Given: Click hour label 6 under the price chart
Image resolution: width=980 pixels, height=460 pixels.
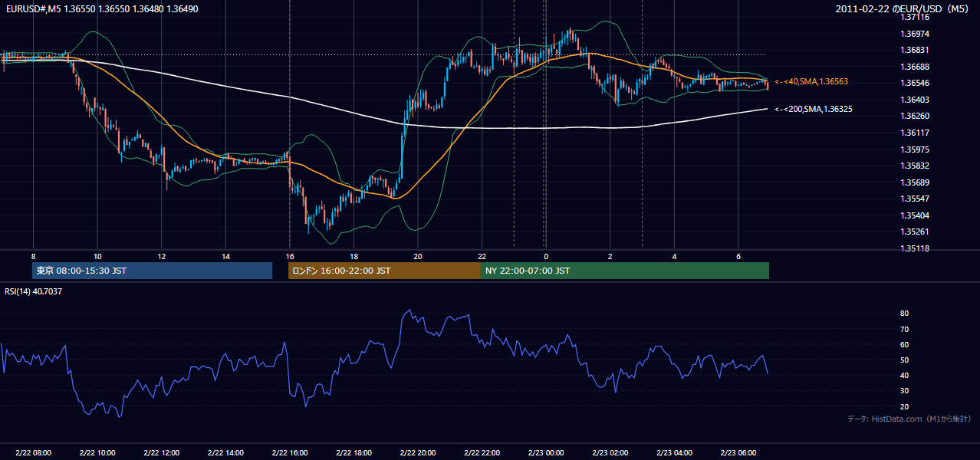Looking at the screenshot, I should 738,256.
